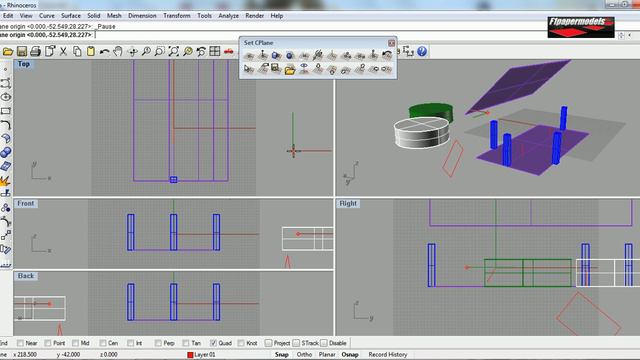Open the Edit menu
Screen dimensions: 640x360
point(8,16)
